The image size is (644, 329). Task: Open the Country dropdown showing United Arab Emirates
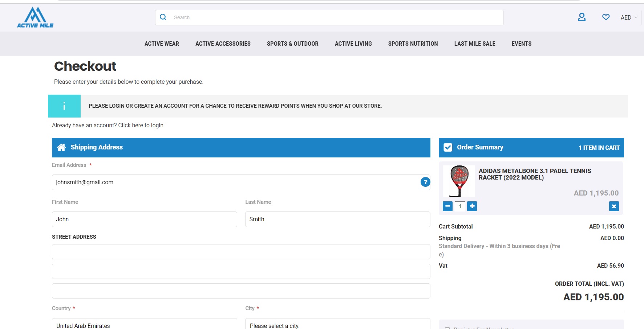coord(145,324)
